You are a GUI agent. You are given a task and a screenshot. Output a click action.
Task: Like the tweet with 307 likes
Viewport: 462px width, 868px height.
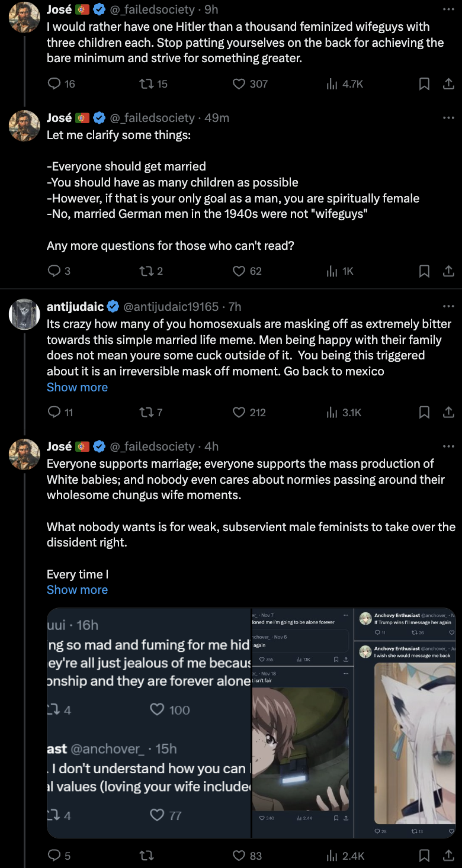click(x=239, y=84)
